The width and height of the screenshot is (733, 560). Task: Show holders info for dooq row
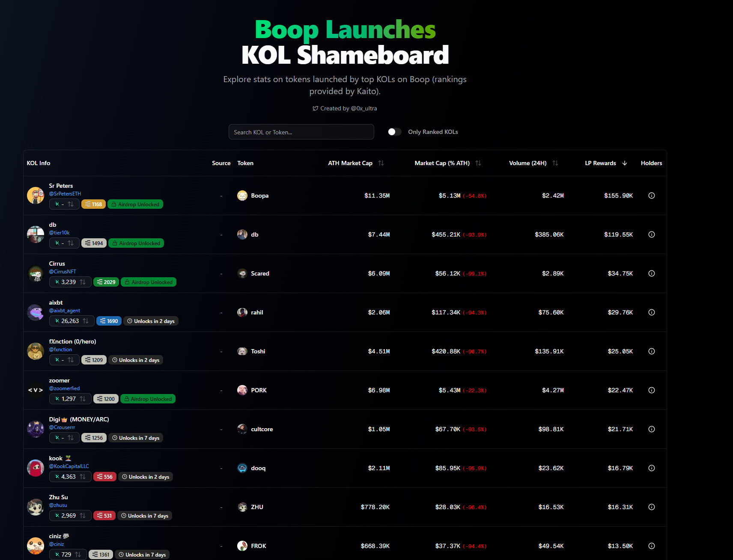click(652, 468)
